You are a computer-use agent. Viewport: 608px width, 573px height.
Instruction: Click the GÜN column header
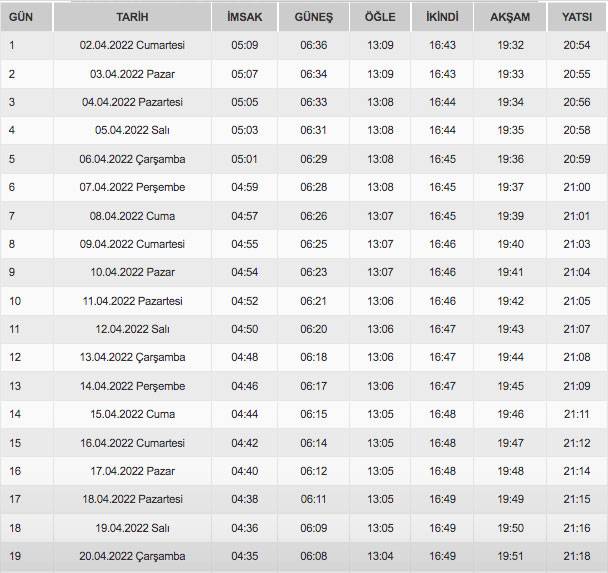tap(21, 17)
